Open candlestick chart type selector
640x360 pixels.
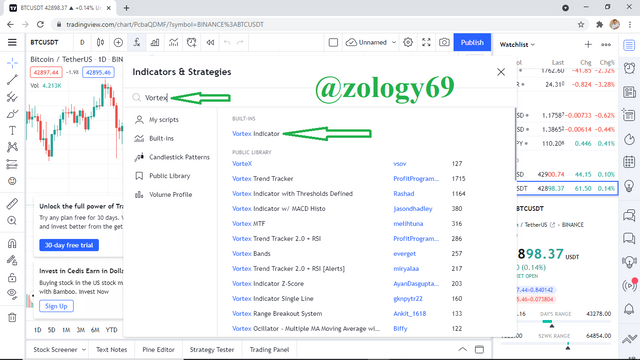pyautogui.click(x=100, y=42)
